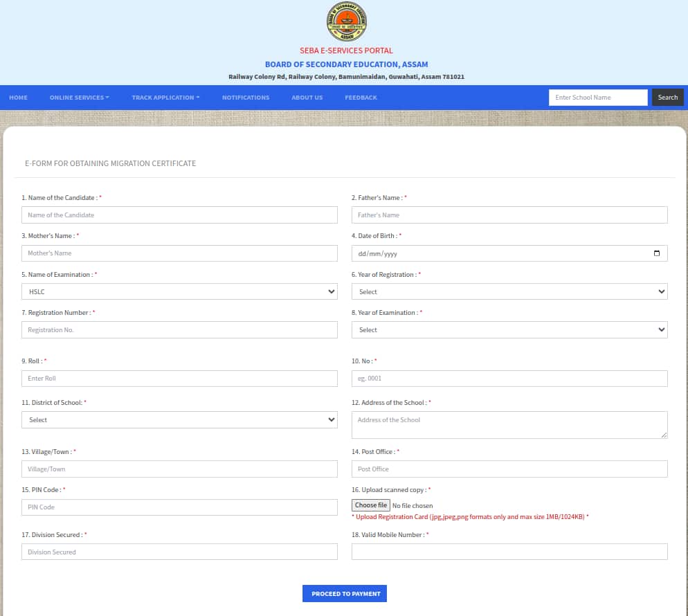Open the Year of Examination dropdown
This screenshot has height=616, width=688.
click(x=509, y=330)
